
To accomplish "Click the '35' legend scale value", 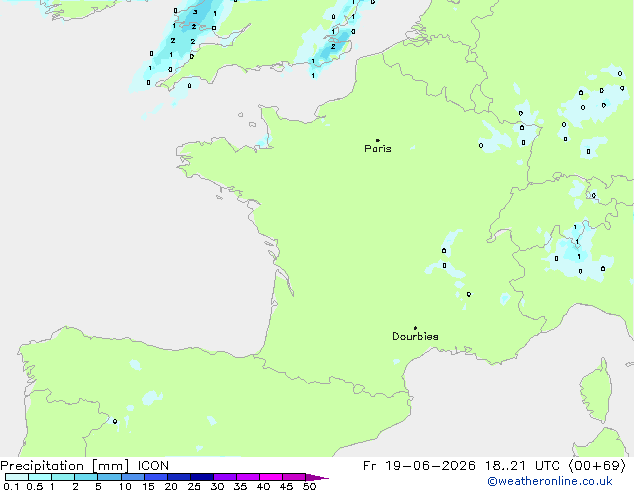I will pyautogui.click(x=240, y=486).
